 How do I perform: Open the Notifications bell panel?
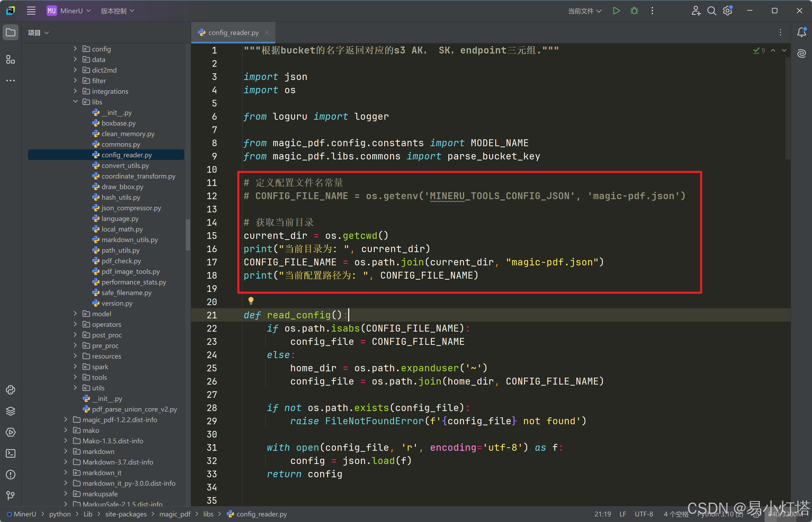pyautogui.click(x=801, y=33)
